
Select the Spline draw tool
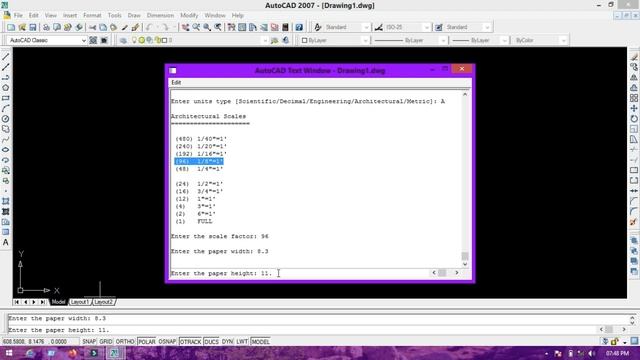6,140
